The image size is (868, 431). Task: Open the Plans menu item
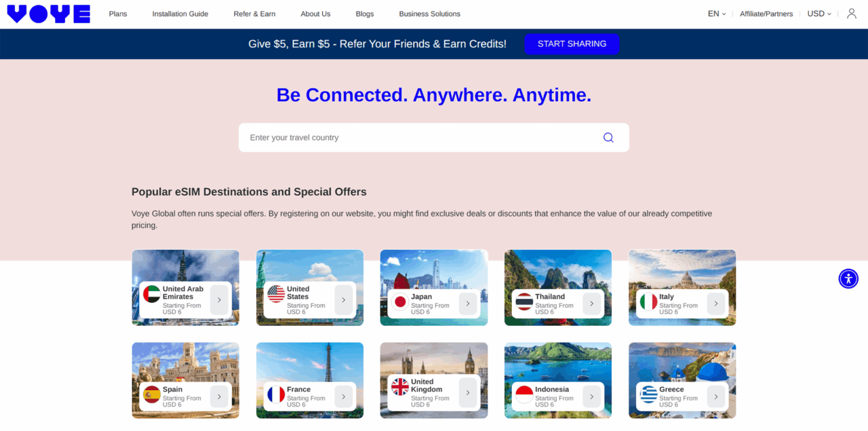(x=118, y=14)
